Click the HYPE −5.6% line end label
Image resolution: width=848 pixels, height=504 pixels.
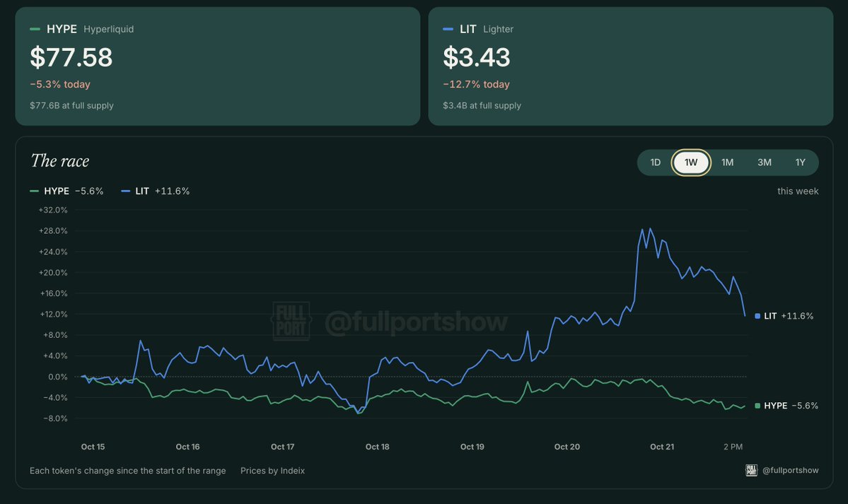[x=786, y=406]
